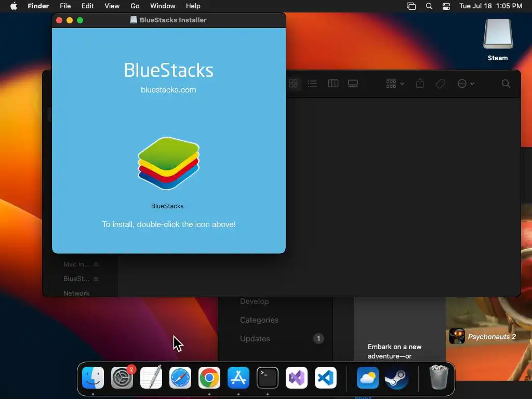Minimize the BlueStacks Installer window
Image resolution: width=532 pixels, height=399 pixels.
[70, 20]
